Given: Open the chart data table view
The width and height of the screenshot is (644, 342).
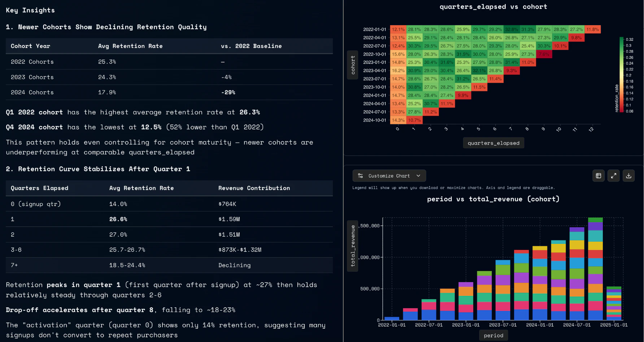Looking at the screenshot, I should (598, 176).
